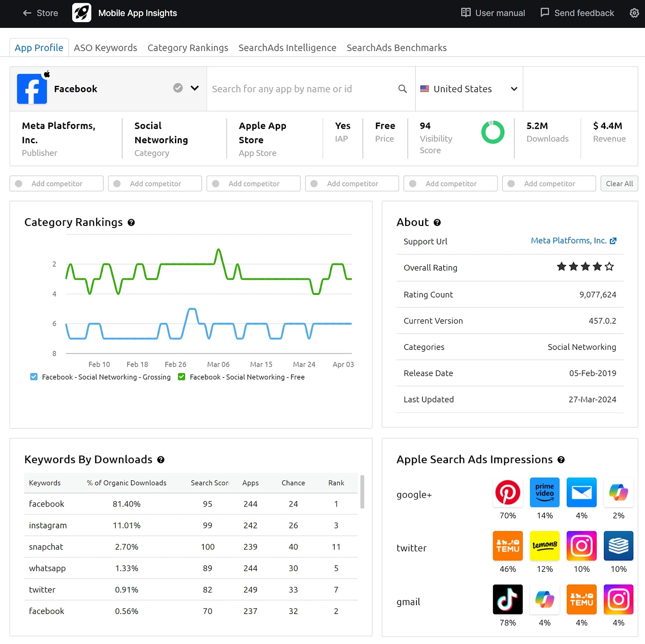Expand the Facebook app selector chevron
This screenshot has height=644, width=645.
(x=195, y=88)
